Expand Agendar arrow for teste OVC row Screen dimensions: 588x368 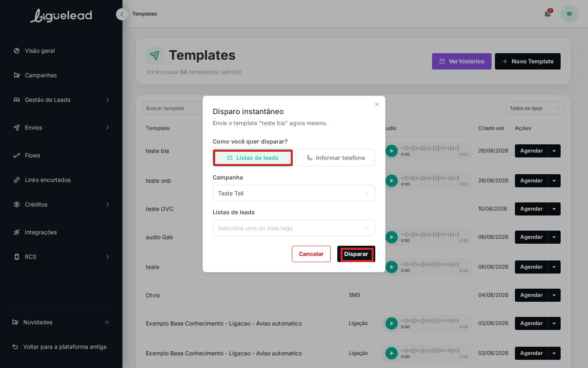click(x=554, y=209)
